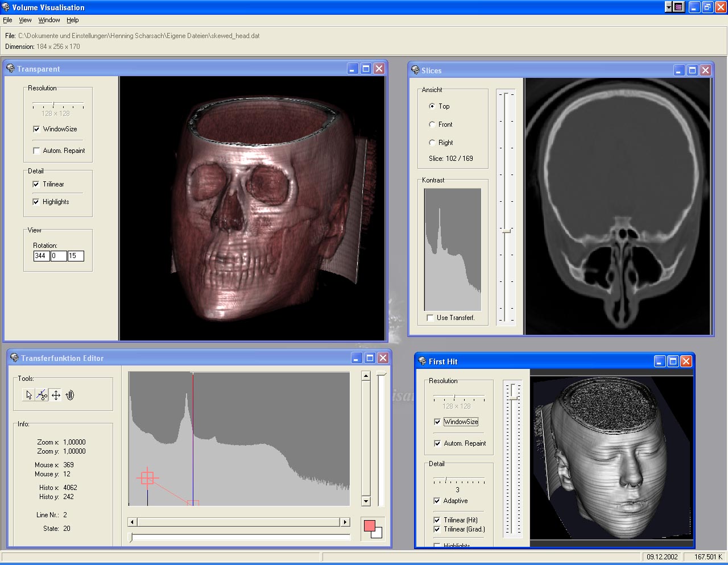
Task: Select the scissors cut-line tool
Action: tap(42, 395)
